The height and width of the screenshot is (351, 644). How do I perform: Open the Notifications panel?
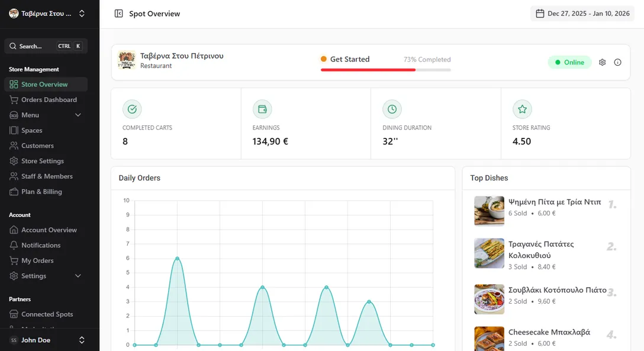[x=39, y=245]
